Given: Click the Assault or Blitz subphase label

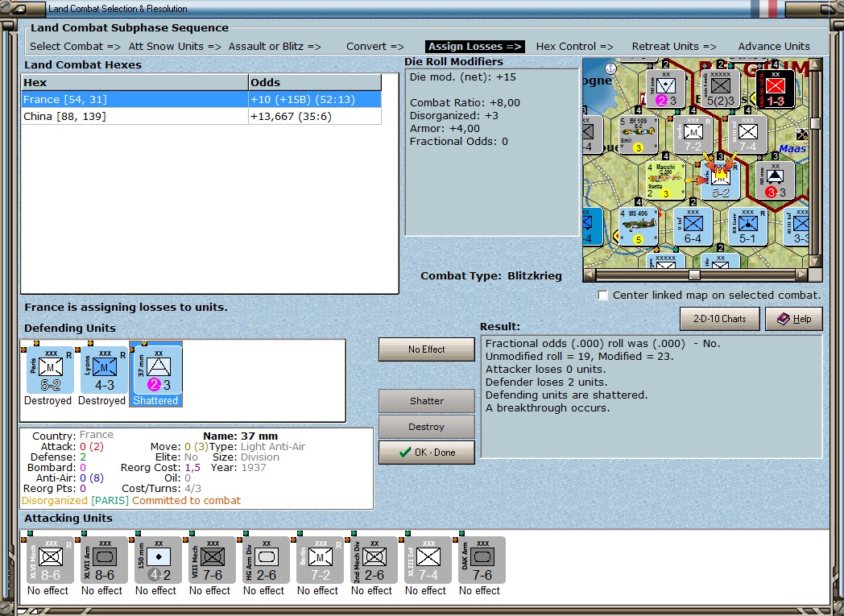Looking at the screenshot, I should (275, 46).
